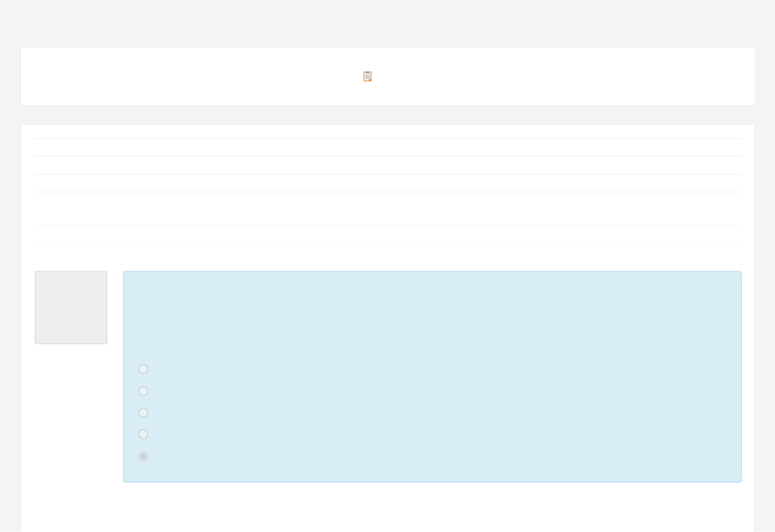Click the gray question info box
The width and height of the screenshot is (775, 532).
71,307
